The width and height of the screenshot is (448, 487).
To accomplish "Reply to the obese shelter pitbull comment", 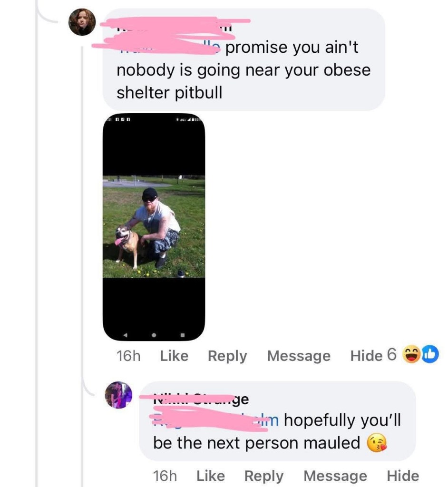I will pyautogui.click(x=227, y=356).
